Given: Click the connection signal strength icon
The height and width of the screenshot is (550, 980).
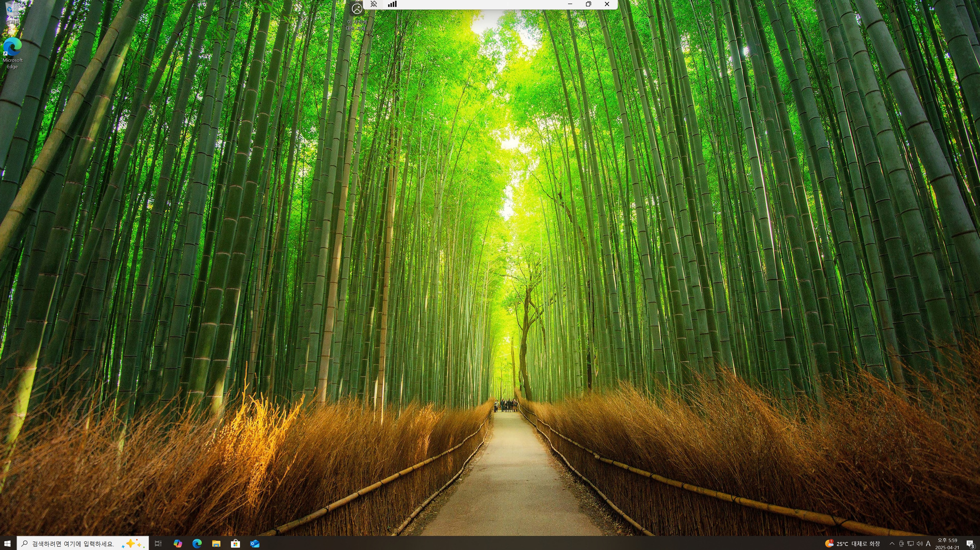Looking at the screenshot, I should (x=392, y=4).
